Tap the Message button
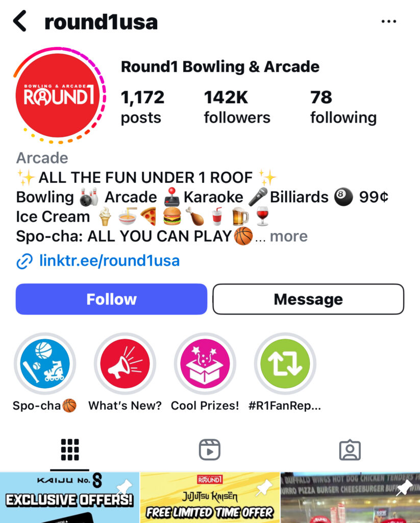The height and width of the screenshot is (523, 420). pyautogui.click(x=308, y=299)
